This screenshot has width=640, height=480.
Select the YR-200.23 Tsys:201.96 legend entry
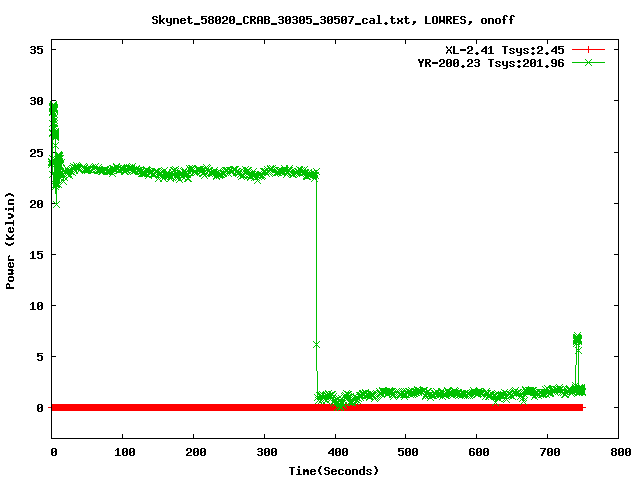(x=491, y=63)
